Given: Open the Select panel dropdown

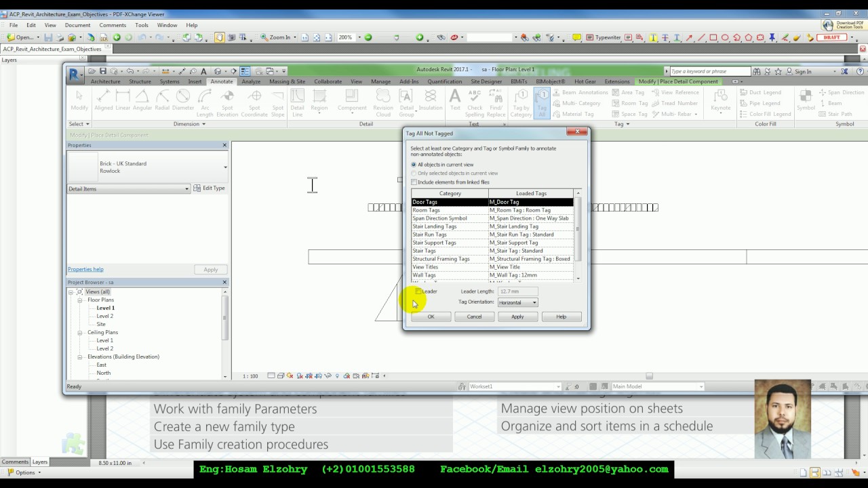Looking at the screenshot, I should [79, 124].
